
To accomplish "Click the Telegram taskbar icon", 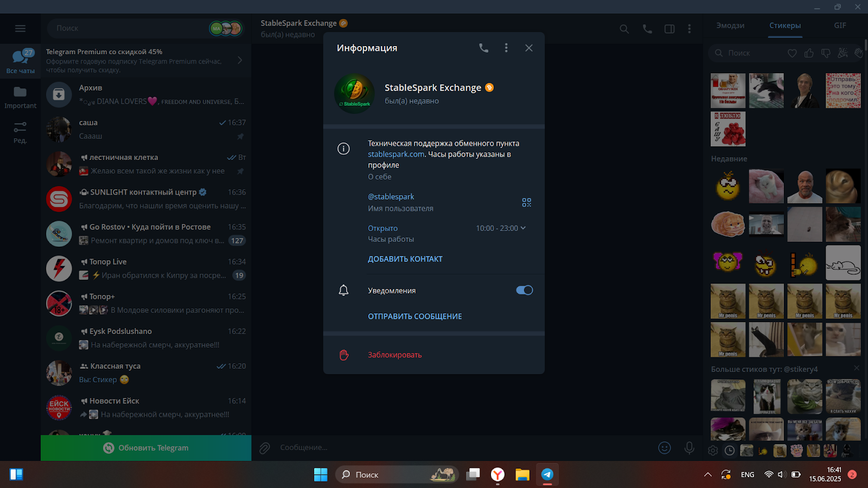I will click(x=547, y=474).
